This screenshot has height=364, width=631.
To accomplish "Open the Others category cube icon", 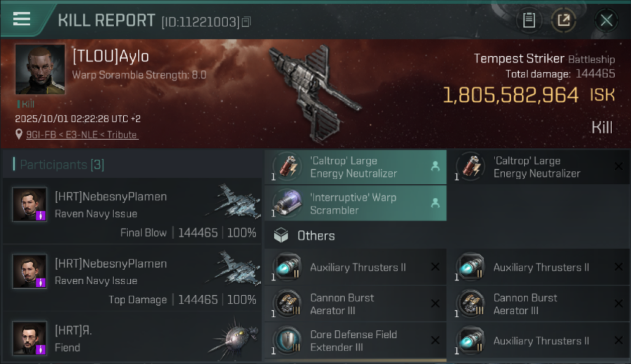I will (281, 236).
